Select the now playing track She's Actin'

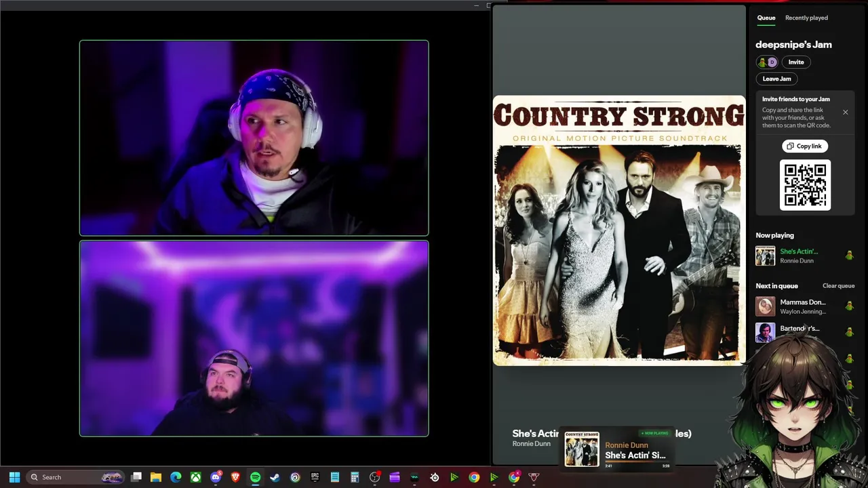click(805, 256)
